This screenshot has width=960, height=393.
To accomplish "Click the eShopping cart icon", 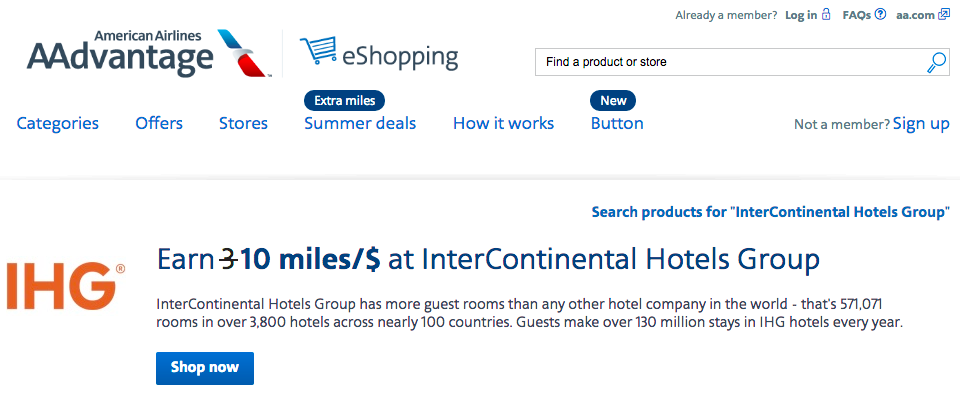I will [x=318, y=50].
